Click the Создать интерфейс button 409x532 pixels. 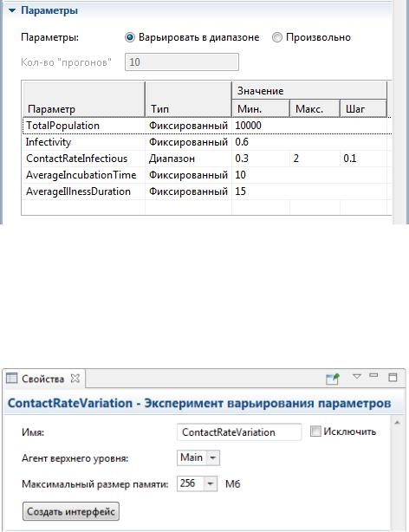tap(71, 511)
